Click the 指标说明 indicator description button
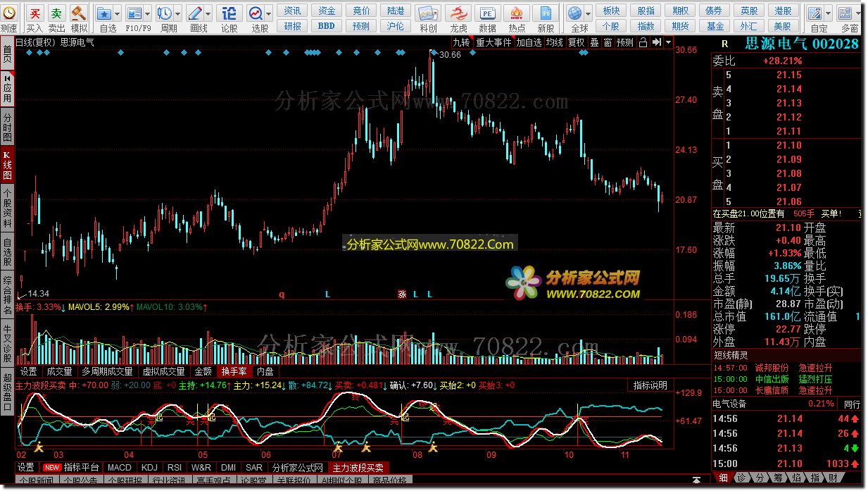 pyautogui.click(x=650, y=386)
